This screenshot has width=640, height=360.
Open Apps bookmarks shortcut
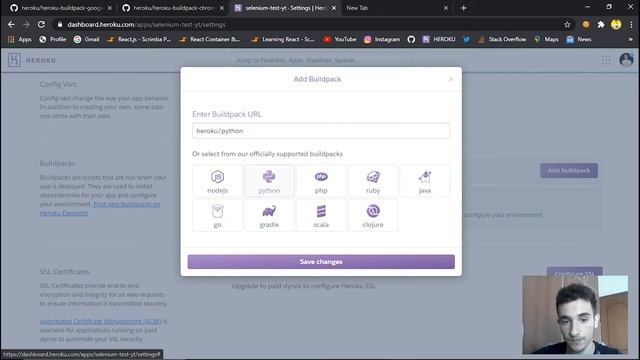20,39
